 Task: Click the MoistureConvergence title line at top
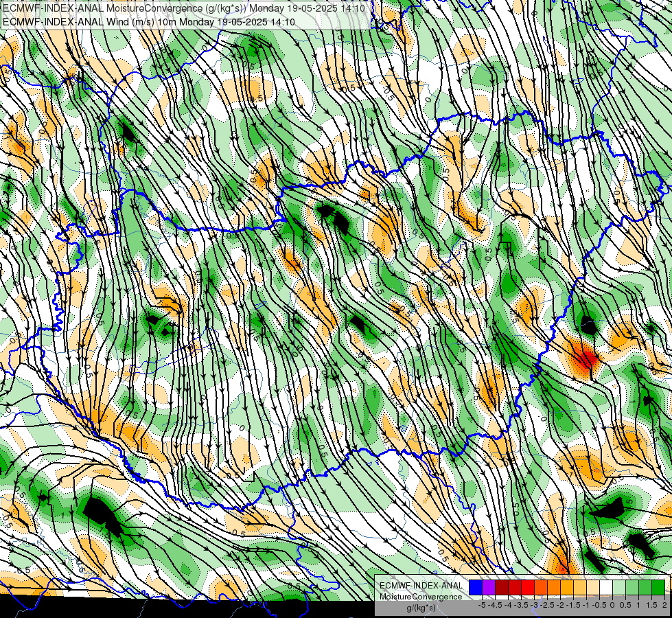tap(184, 8)
